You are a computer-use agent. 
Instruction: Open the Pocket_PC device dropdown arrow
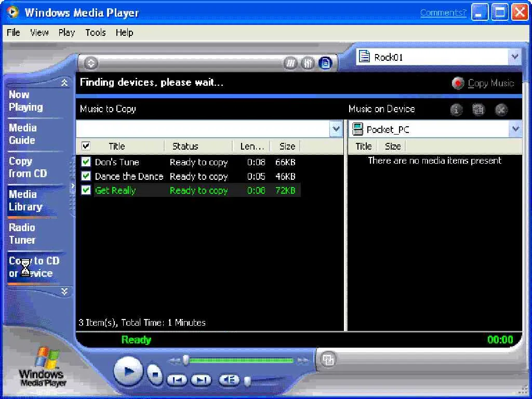pos(515,129)
